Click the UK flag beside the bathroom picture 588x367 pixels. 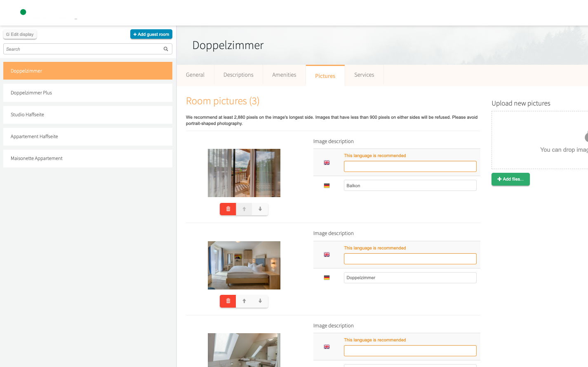tap(327, 347)
